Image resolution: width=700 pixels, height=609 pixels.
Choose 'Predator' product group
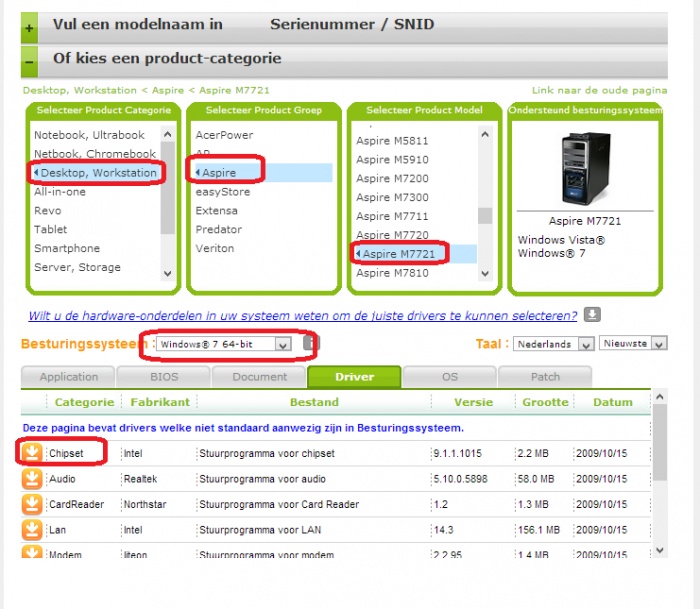point(219,229)
